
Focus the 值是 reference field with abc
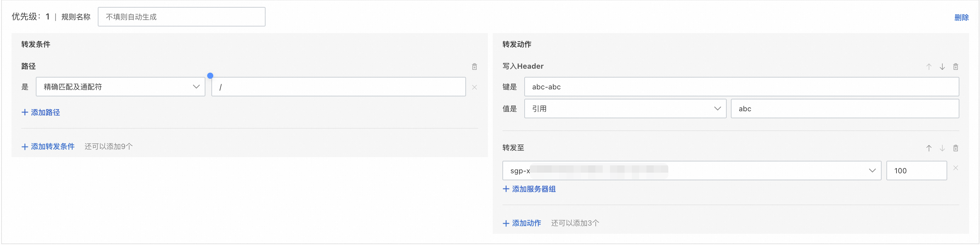click(845, 109)
